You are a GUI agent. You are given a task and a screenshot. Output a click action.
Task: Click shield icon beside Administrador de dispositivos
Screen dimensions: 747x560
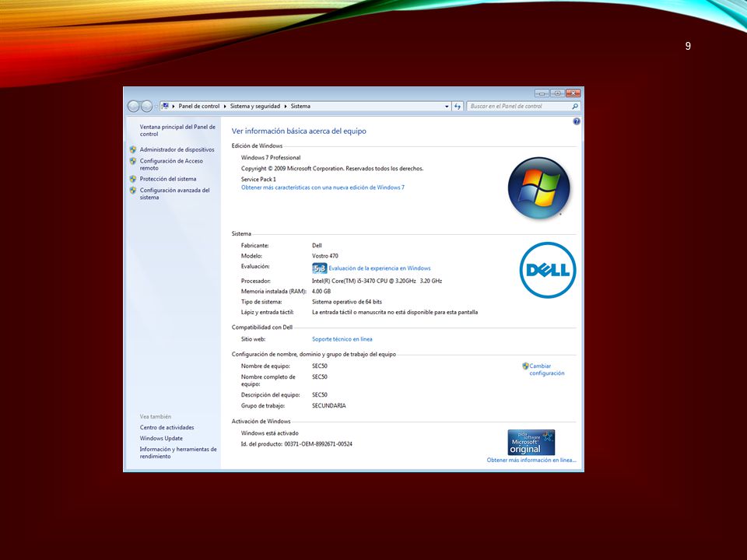(x=133, y=149)
